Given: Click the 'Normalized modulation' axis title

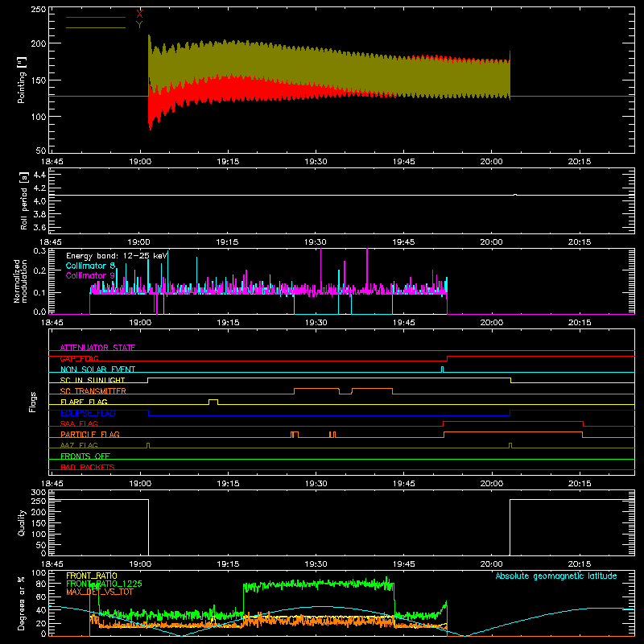Looking at the screenshot, I should pos(21,281).
